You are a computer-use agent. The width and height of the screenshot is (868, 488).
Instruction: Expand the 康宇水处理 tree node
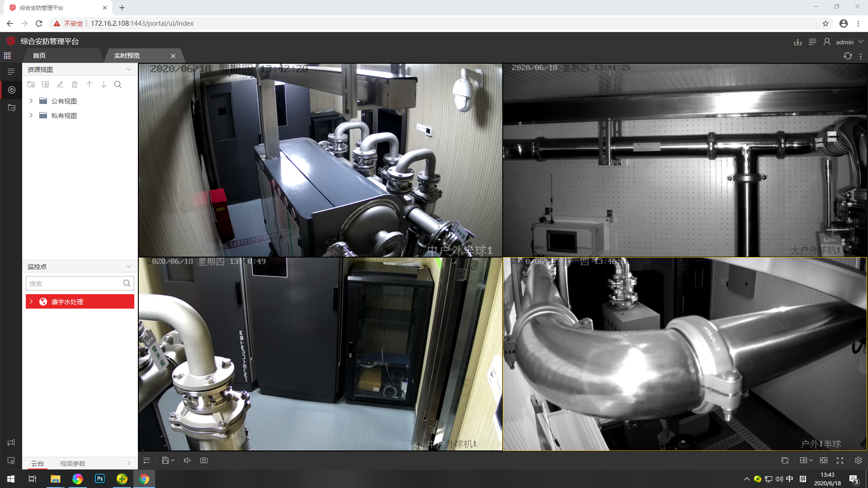(x=31, y=301)
